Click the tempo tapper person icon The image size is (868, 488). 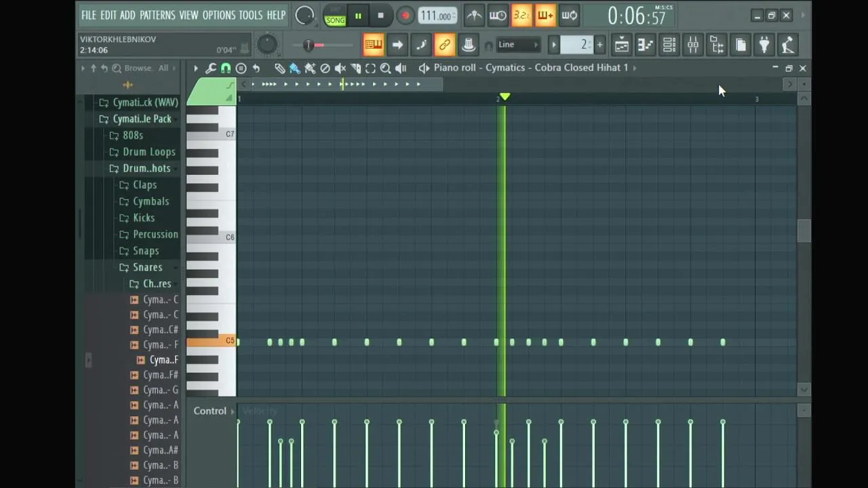coord(788,45)
